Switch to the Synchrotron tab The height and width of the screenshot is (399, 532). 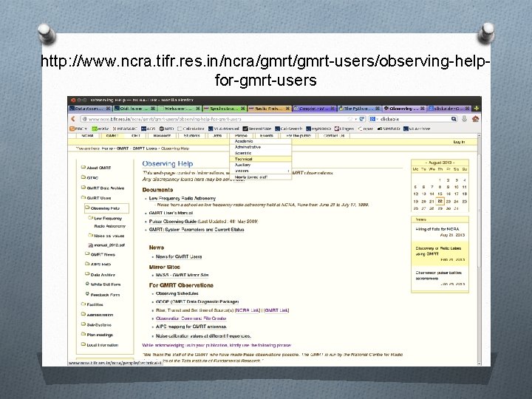point(225,109)
